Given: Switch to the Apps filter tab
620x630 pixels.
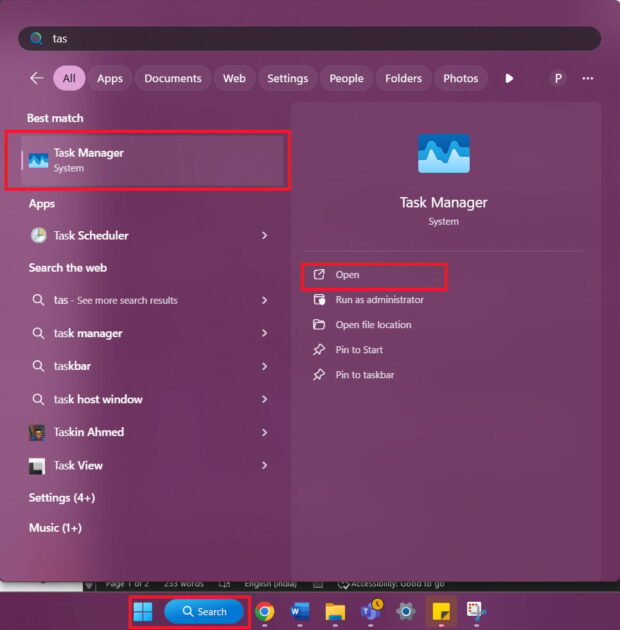Looking at the screenshot, I should 110,78.
